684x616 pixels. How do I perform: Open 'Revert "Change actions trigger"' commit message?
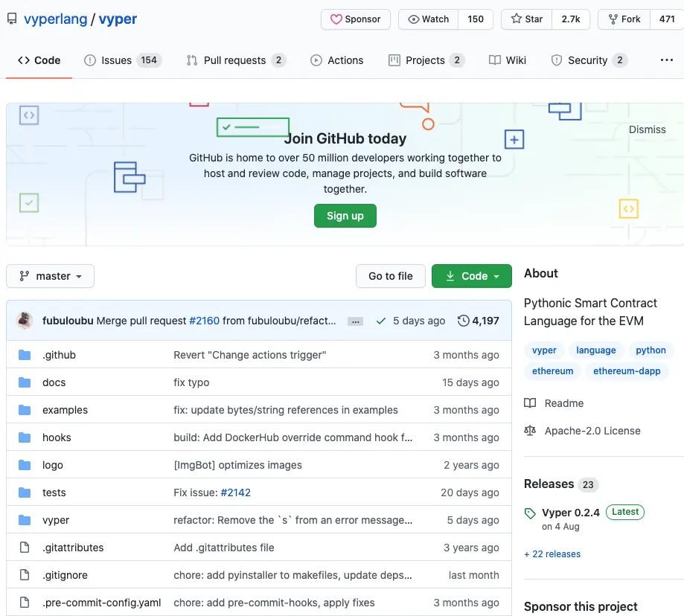[x=250, y=355]
